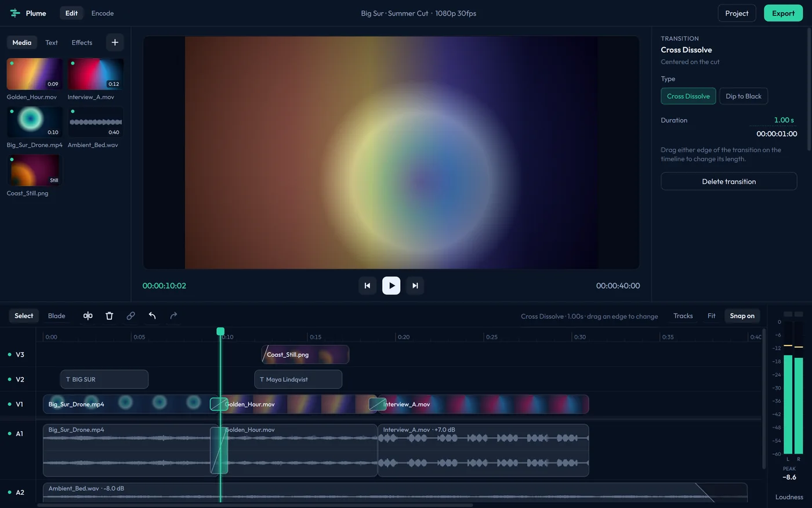
Task: Click the horizontal timeline scrollbar
Action: click(x=255, y=505)
